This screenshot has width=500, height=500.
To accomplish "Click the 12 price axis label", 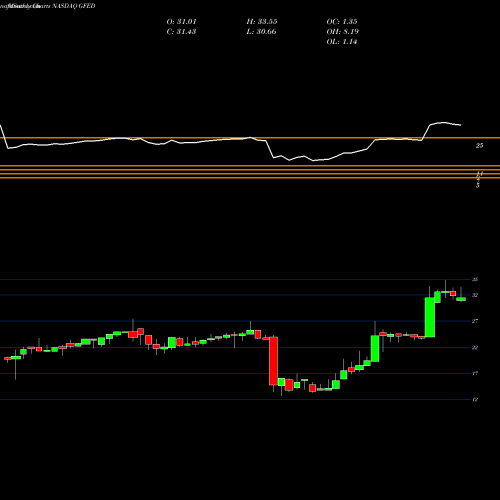I will 475,399.
